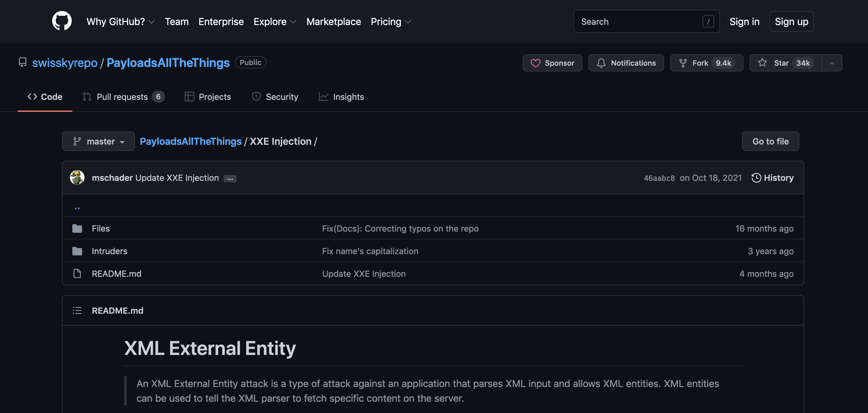
Task: Open the Insights tab
Action: (341, 97)
